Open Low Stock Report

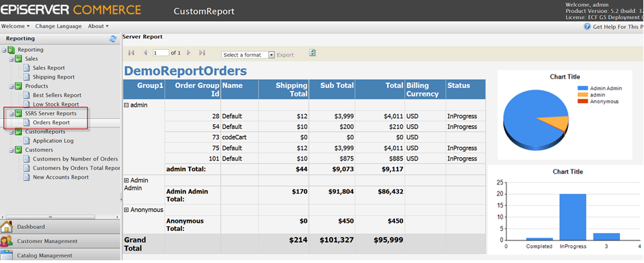(x=56, y=105)
